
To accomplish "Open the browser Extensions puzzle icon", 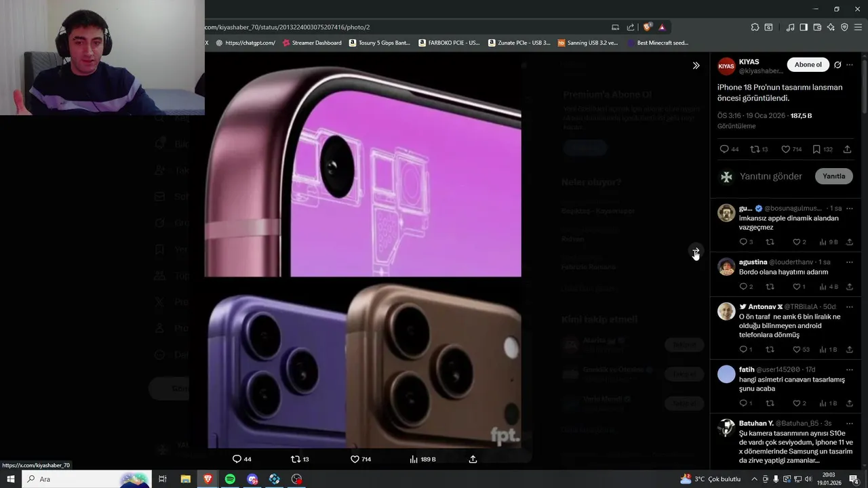I will [755, 27].
